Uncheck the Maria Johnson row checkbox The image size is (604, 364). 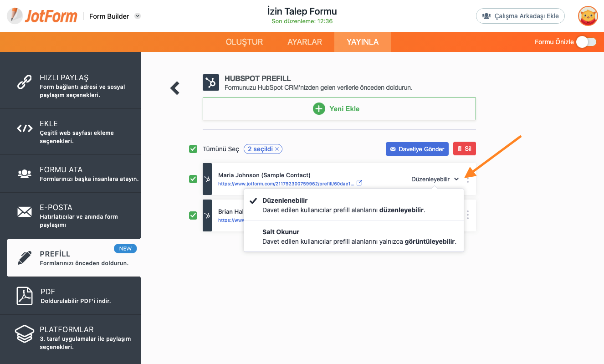click(193, 179)
